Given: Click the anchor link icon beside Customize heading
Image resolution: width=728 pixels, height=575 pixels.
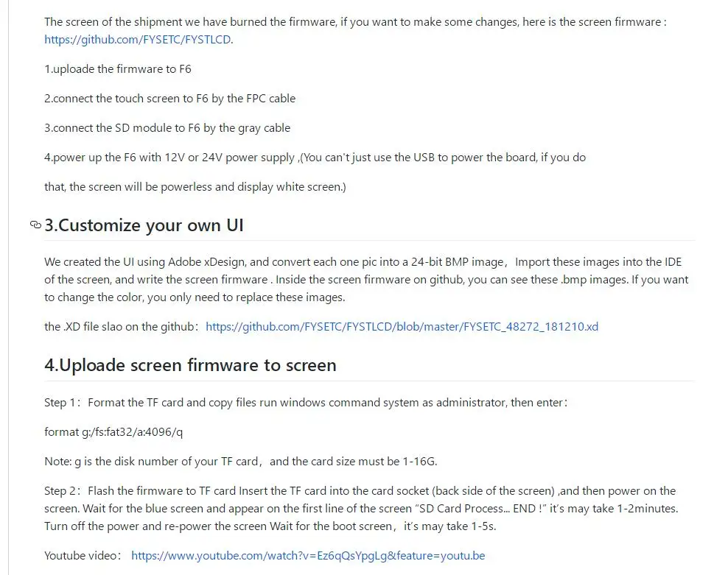Looking at the screenshot, I should [x=35, y=225].
